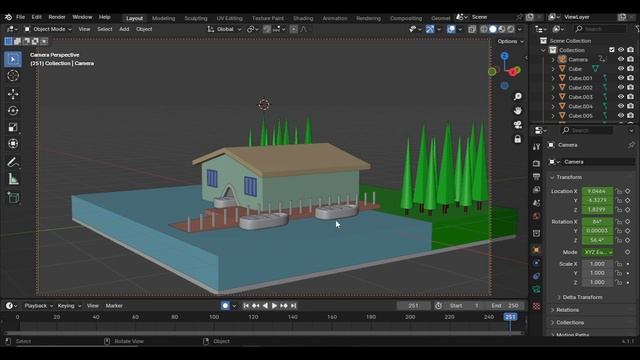Click the Location X value field
The height and width of the screenshot is (360, 640).
pyautogui.click(x=597, y=191)
